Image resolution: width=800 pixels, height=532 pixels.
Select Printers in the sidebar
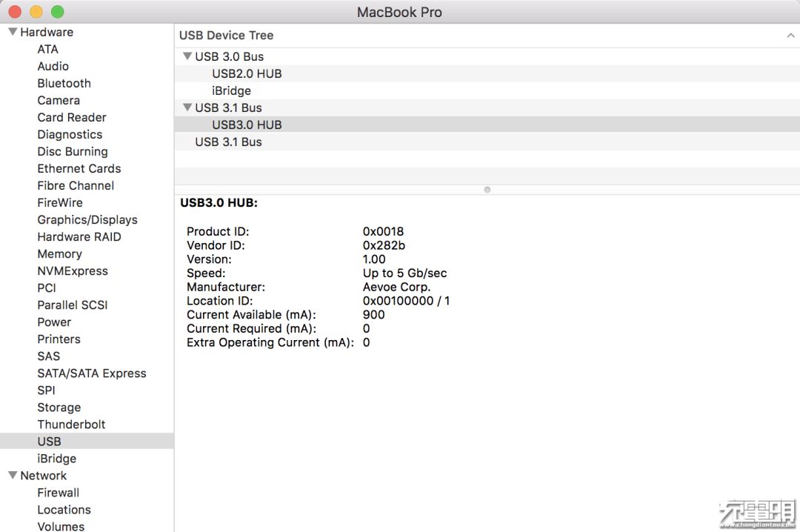tap(59, 339)
